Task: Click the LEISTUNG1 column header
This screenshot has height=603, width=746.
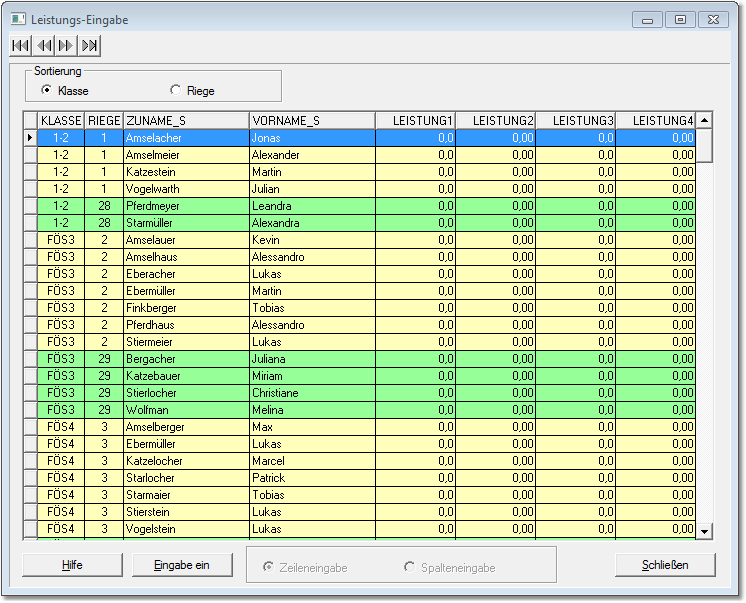Action: 415,121
